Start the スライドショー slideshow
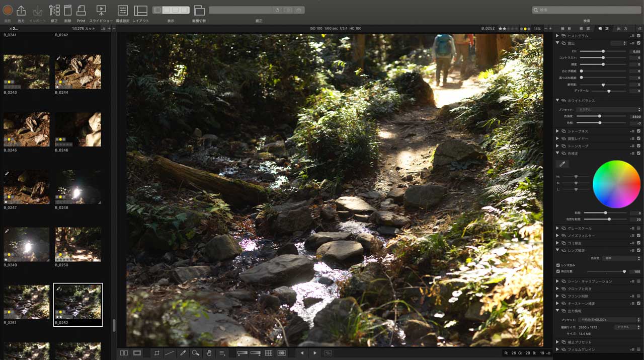644x360 pixels. (101, 11)
